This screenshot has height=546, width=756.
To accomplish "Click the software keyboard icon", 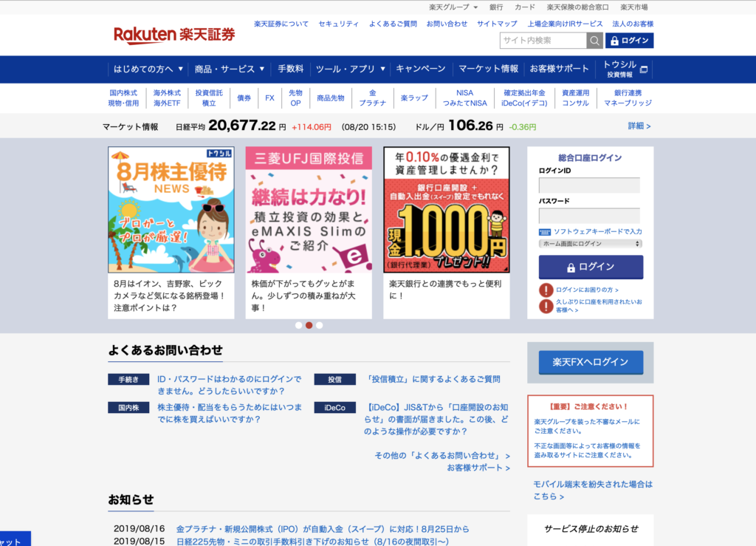I will 544,232.
